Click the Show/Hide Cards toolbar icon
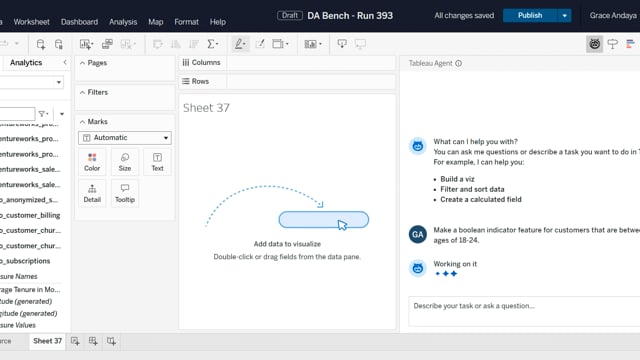 click(x=313, y=44)
